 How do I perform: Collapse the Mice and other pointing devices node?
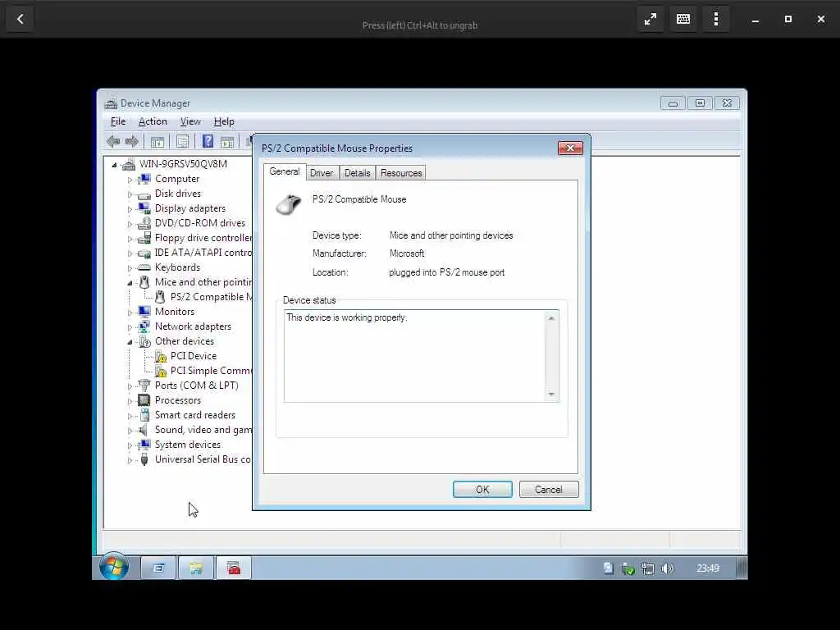(x=130, y=283)
